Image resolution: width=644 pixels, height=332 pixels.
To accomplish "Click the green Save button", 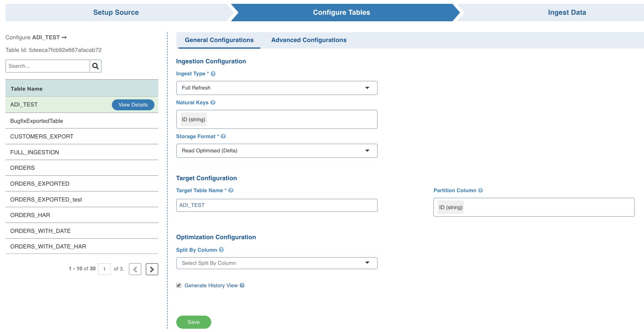I will (x=193, y=322).
